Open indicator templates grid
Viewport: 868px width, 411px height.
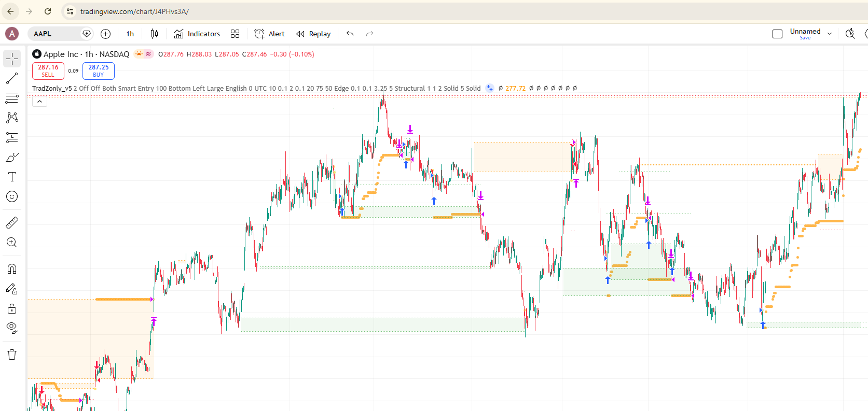235,34
